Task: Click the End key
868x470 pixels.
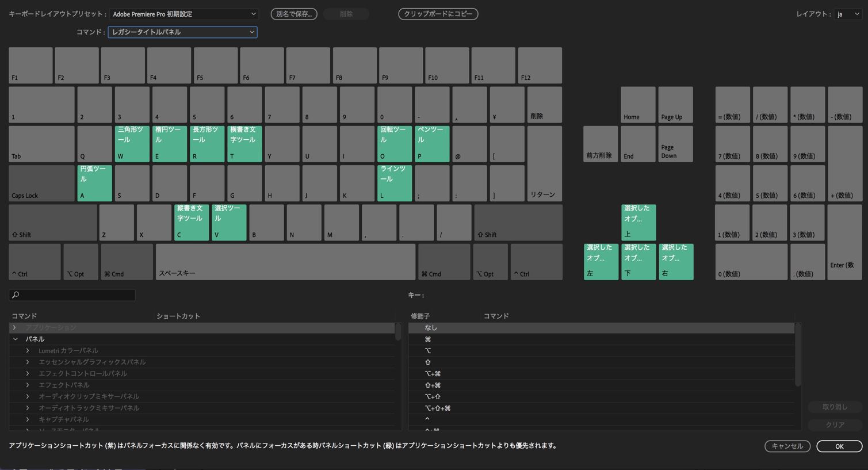Action: point(638,144)
